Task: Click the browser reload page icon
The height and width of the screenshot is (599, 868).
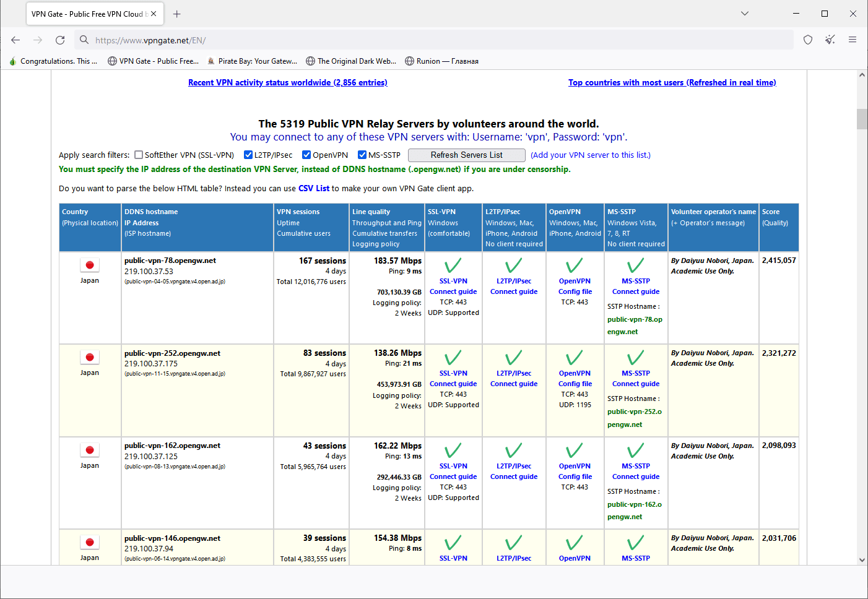Action: [x=60, y=40]
